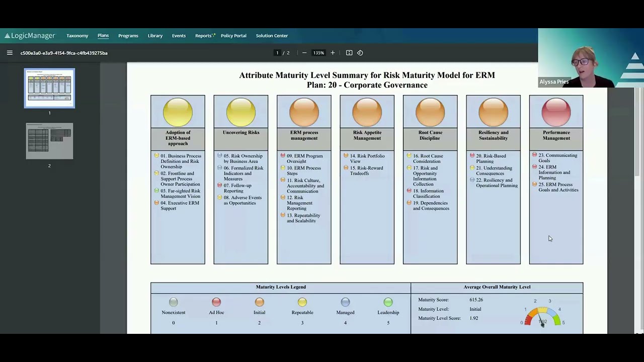Click the Repeatable legend sphere

pos(302,302)
